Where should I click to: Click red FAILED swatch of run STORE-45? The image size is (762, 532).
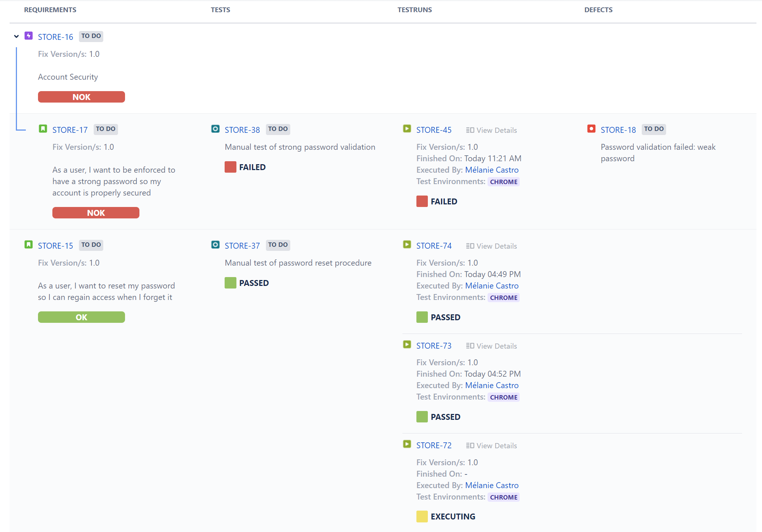pyautogui.click(x=422, y=201)
